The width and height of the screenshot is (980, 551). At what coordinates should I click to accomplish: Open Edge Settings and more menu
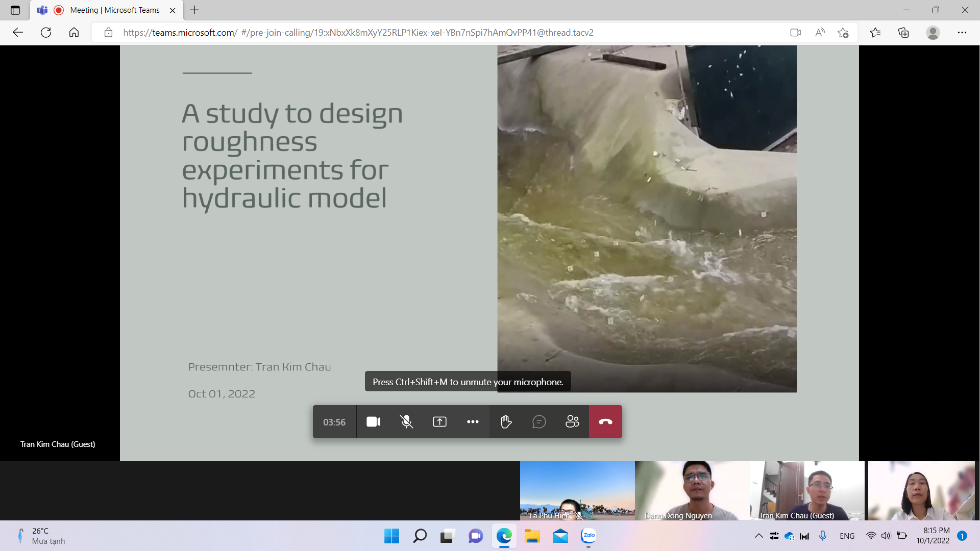962,33
